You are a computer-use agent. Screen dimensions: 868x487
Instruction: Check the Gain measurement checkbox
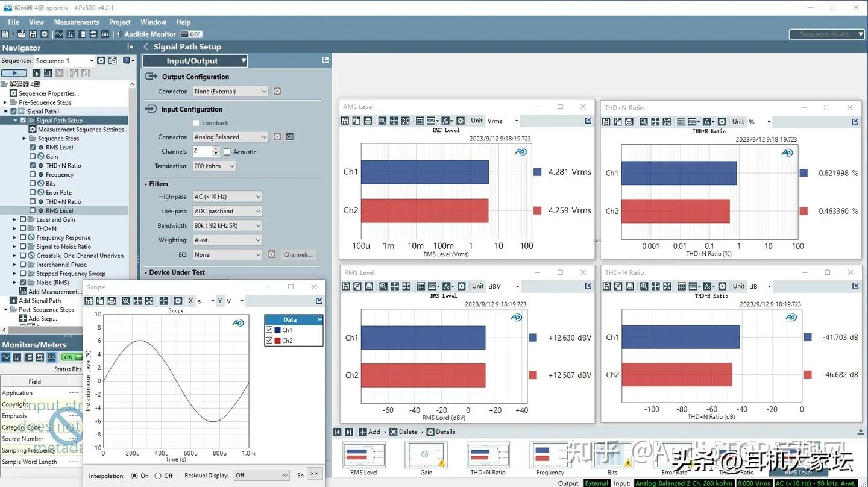tap(33, 157)
